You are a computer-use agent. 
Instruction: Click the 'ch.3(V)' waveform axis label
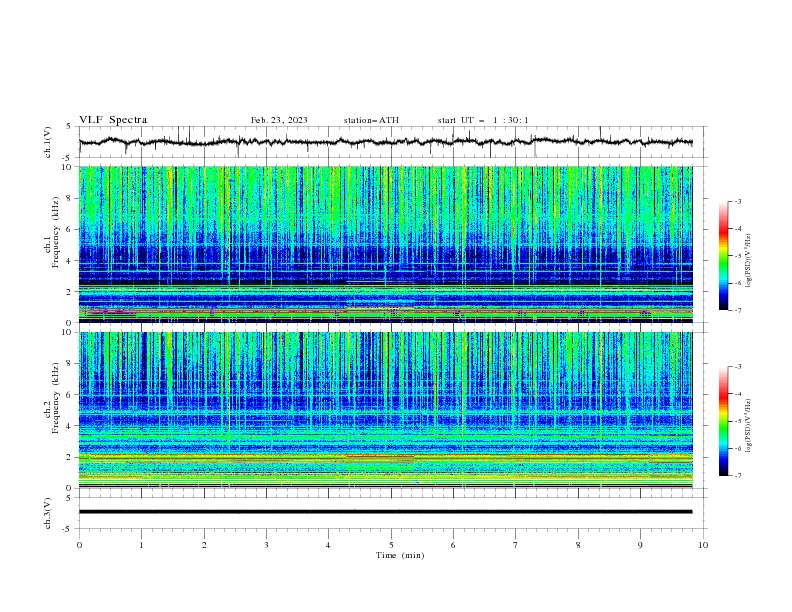[x=48, y=513]
